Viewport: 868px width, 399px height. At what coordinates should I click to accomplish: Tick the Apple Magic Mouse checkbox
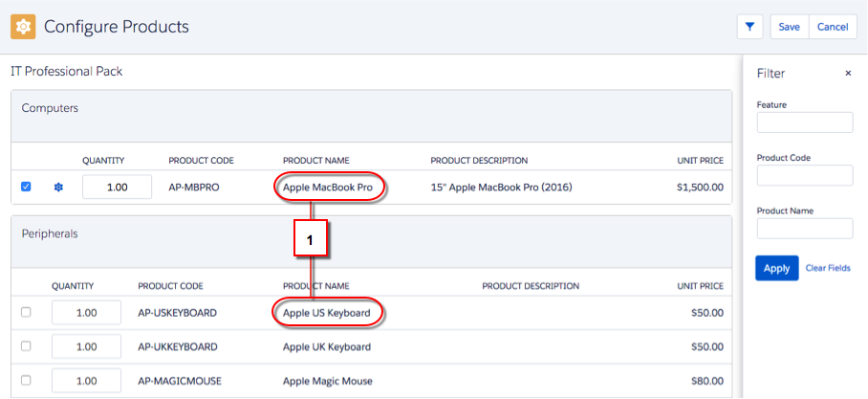coord(26,381)
